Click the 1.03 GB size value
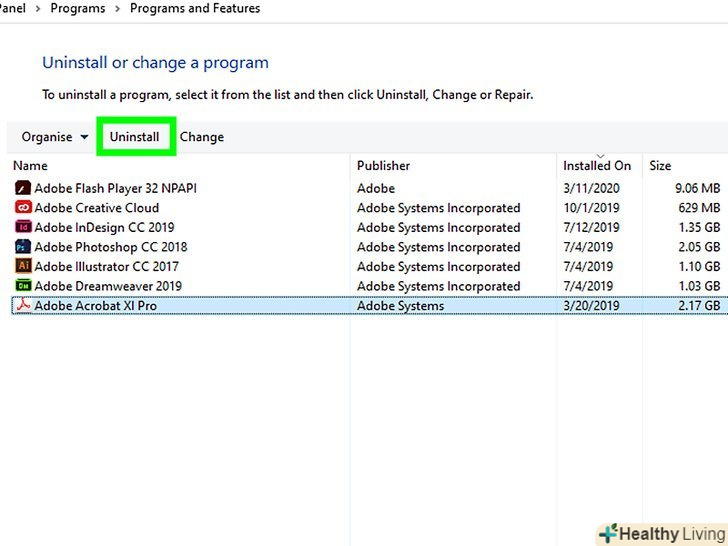The image size is (728, 546). pos(699,286)
